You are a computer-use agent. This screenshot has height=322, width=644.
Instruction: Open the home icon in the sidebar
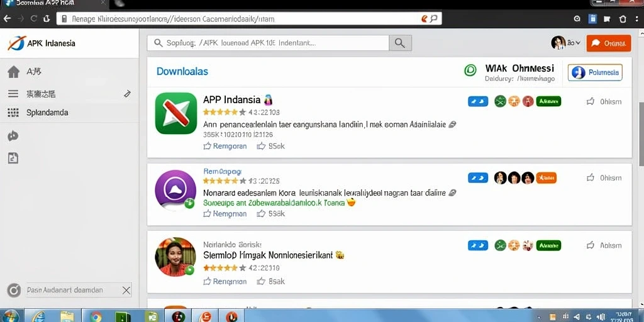14,72
